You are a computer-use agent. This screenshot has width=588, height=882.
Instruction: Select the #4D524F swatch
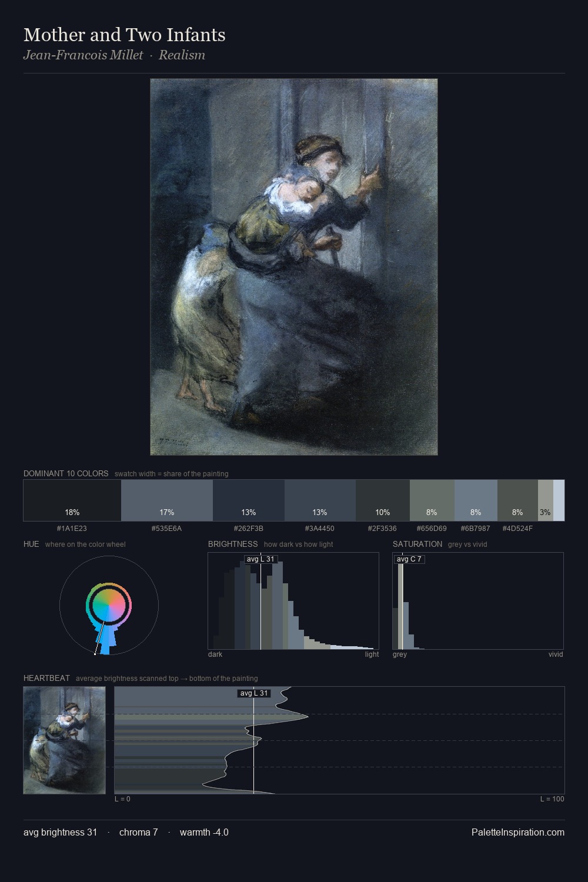point(517,500)
